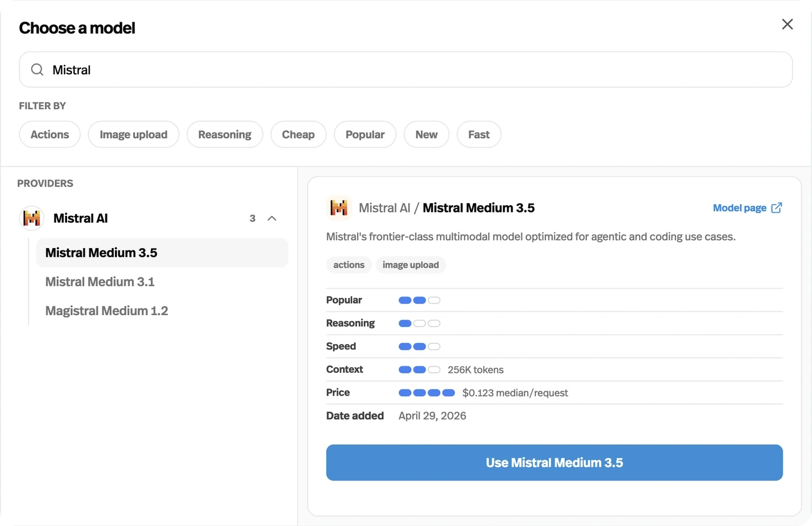812x526 pixels.
Task: Click the actions tag in model details
Action: click(x=349, y=265)
